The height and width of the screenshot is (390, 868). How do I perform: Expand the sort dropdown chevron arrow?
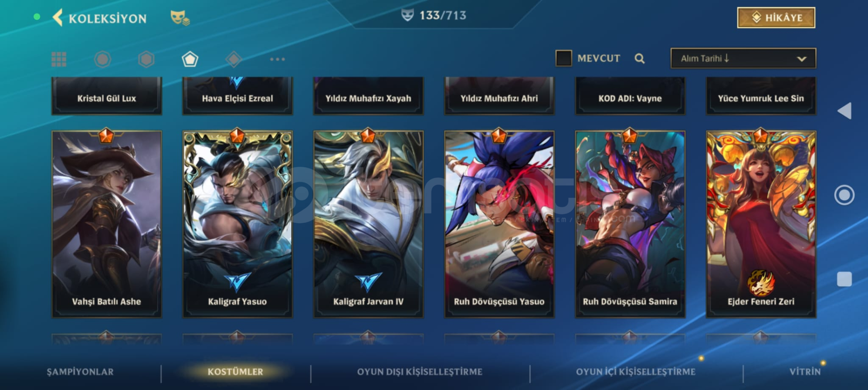pyautogui.click(x=802, y=59)
